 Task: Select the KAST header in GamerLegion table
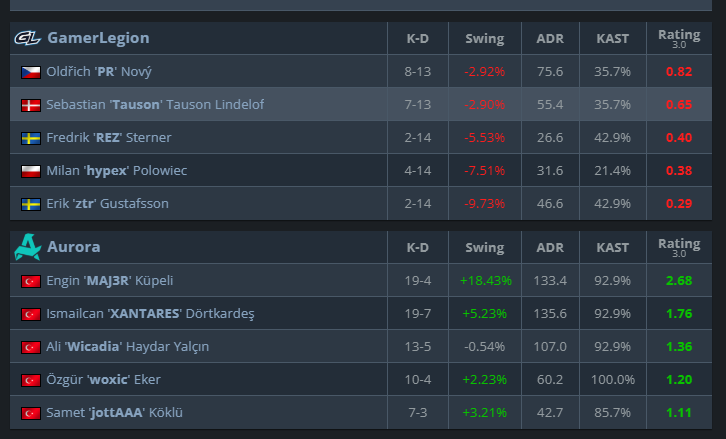[613, 38]
